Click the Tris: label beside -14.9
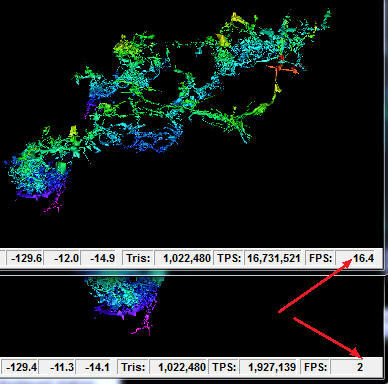This screenshot has width=388, height=384. 138,258
